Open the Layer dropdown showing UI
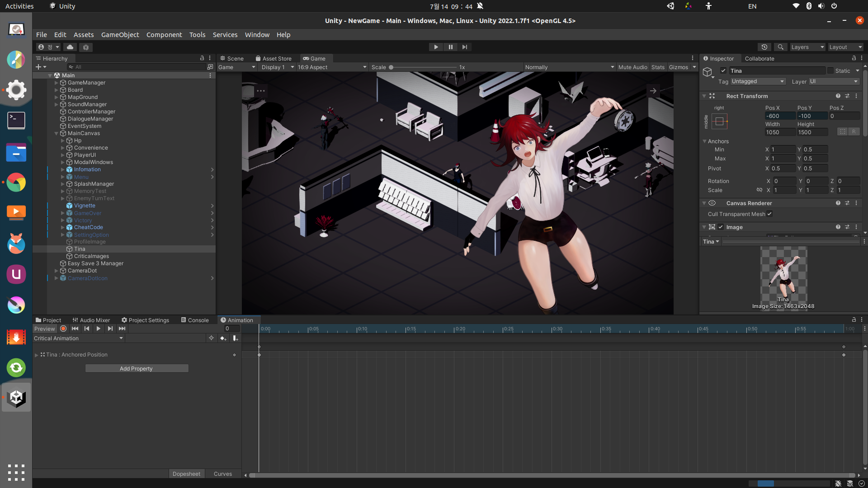The image size is (868, 488). pos(834,81)
